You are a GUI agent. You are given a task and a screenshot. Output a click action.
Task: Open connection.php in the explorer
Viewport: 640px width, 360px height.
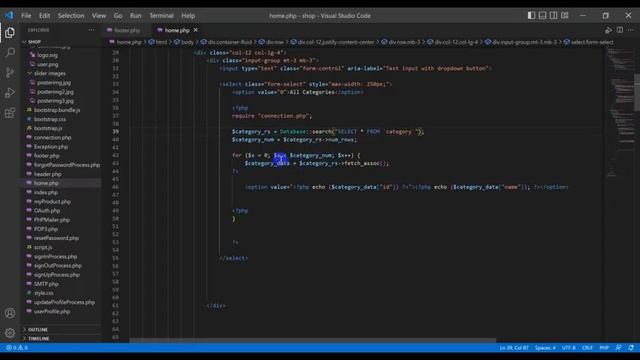coord(52,138)
